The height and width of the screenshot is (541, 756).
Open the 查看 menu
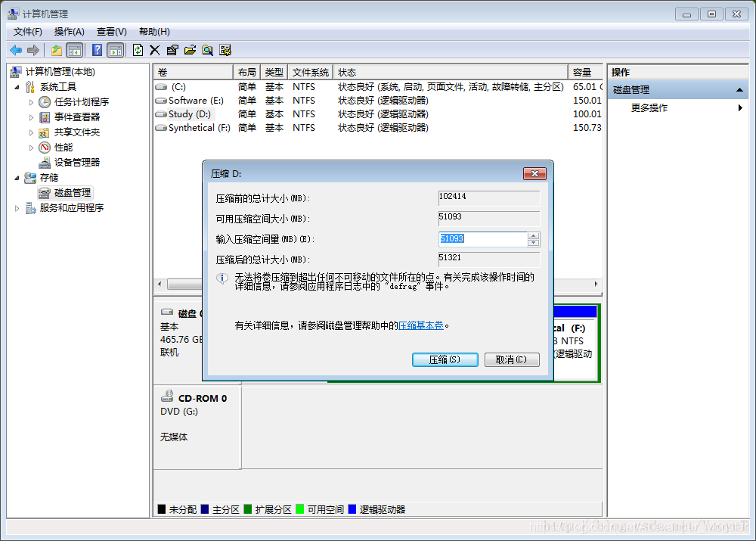(110, 31)
